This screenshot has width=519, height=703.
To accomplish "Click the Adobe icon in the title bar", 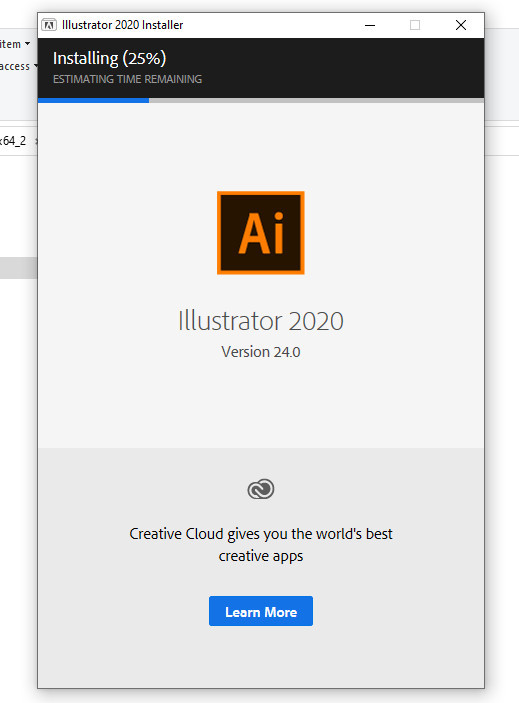I will pyautogui.click(x=49, y=25).
